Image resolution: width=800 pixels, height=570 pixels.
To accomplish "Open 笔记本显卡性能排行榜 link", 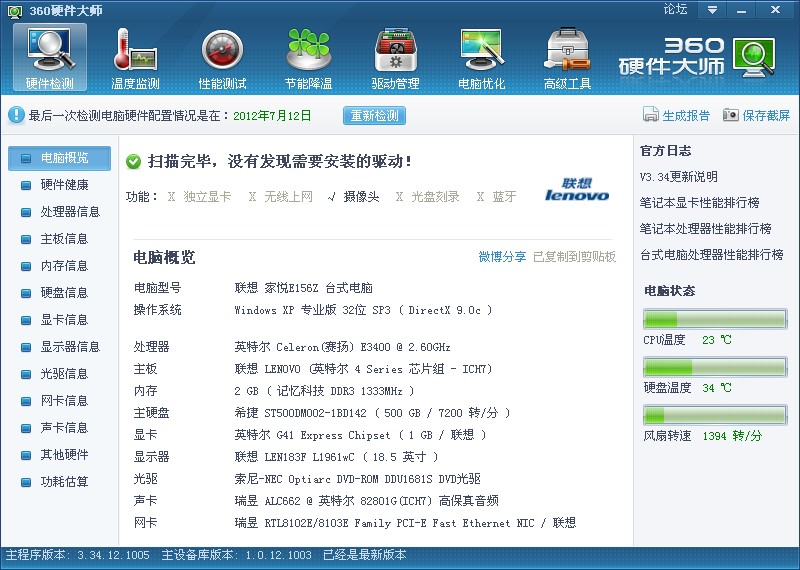I will [x=699, y=203].
